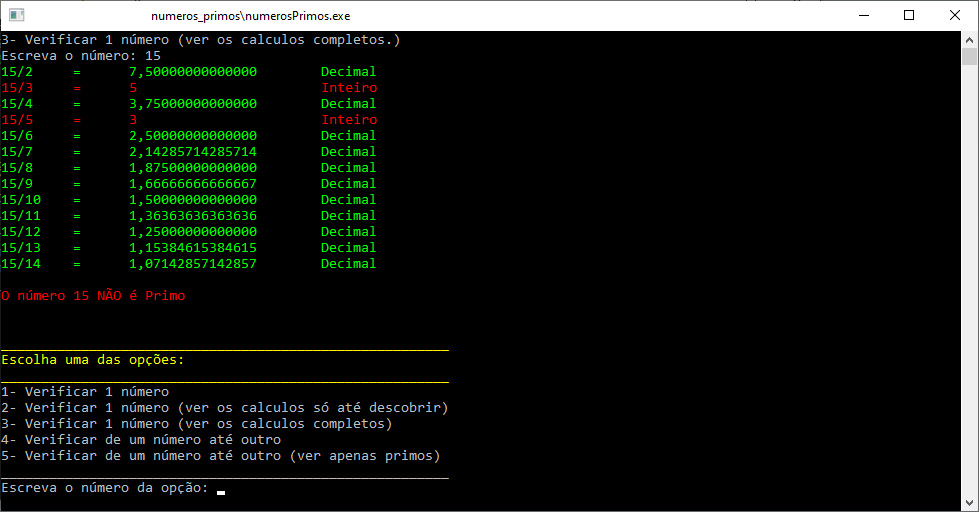The height and width of the screenshot is (512, 979).
Task: Click the '15/8' row label
Action: [x=17, y=168]
